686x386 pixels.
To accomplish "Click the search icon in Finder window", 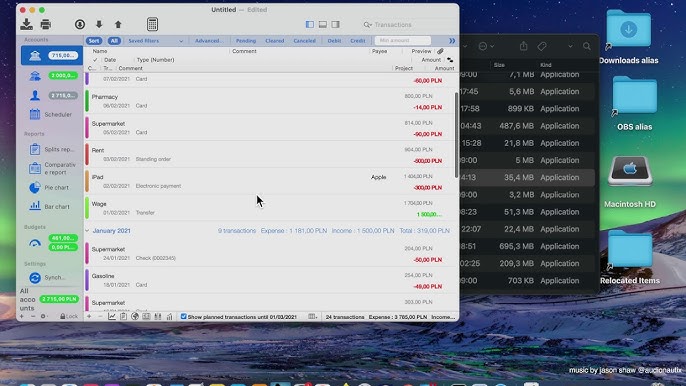I will click(x=587, y=46).
